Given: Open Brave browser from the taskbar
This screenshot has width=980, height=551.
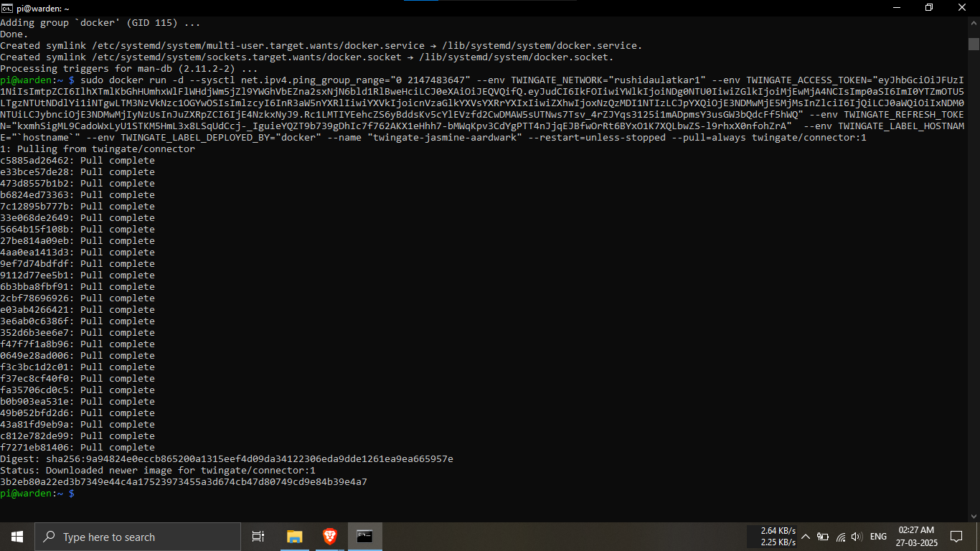Looking at the screenshot, I should click(329, 537).
